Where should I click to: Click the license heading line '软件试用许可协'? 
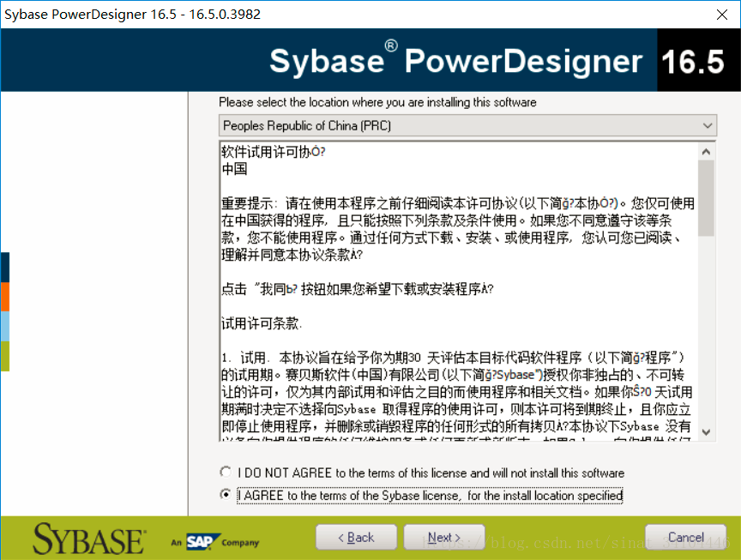pyautogui.click(x=273, y=152)
